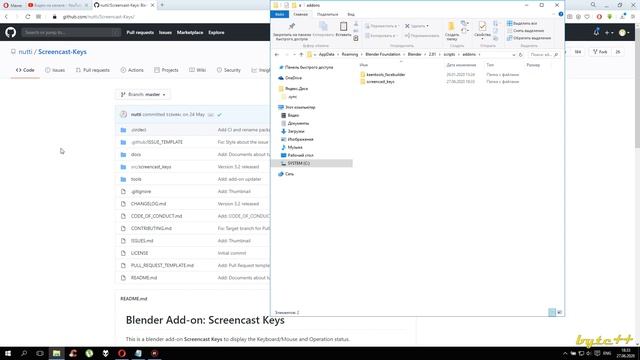Click the GitHub search field
The height and width of the screenshot is (360, 640).
pyautogui.click(x=71, y=32)
